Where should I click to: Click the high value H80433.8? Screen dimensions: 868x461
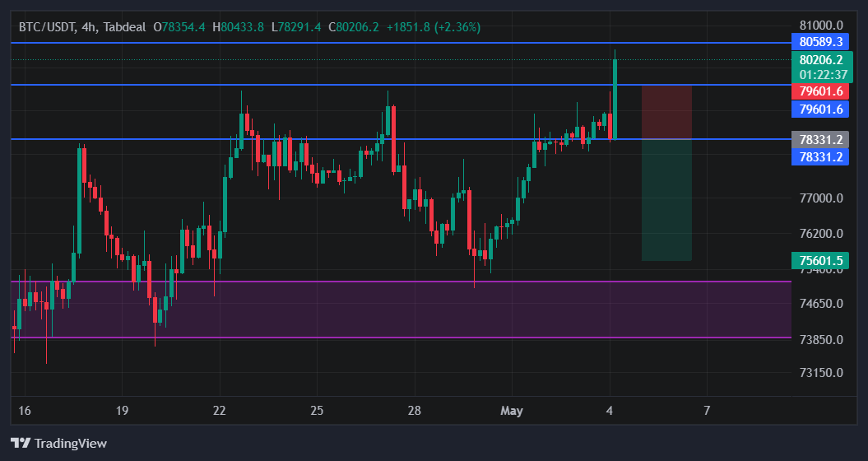pyautogui.click(x=238, y=26)
